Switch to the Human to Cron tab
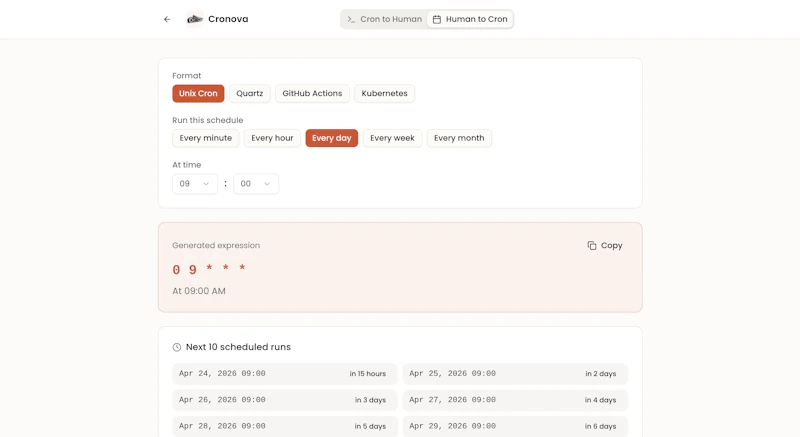This screenshot has height=437, width=800. pos(470,19)
